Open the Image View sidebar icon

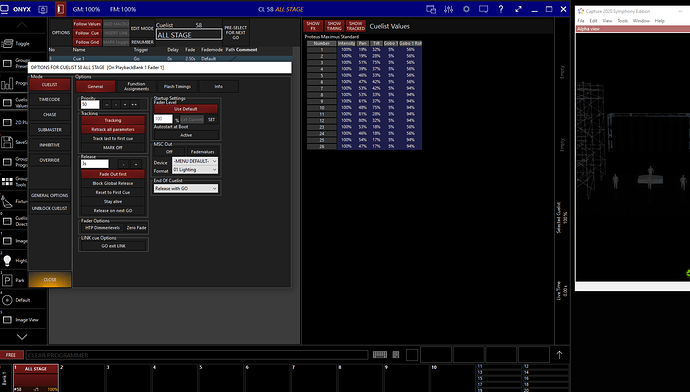7,320
